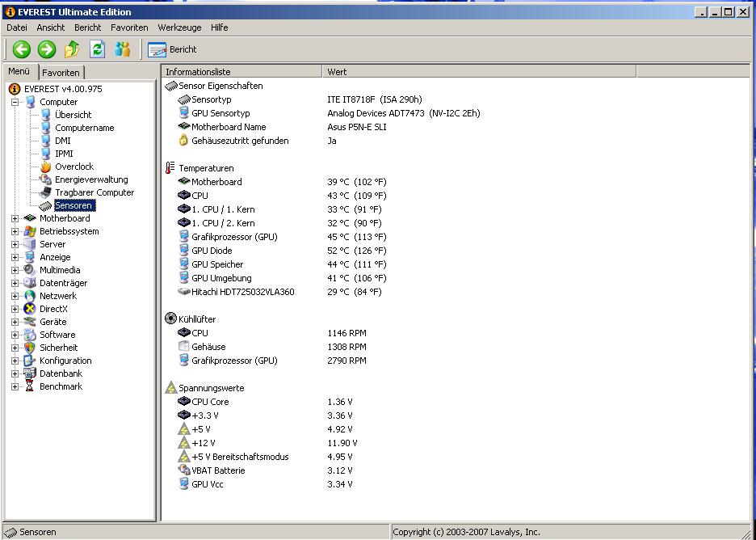The height and width of the screenshot is (540, 756).
Task: Expand the Sicherheit tree node
Action: coord(15,348)
